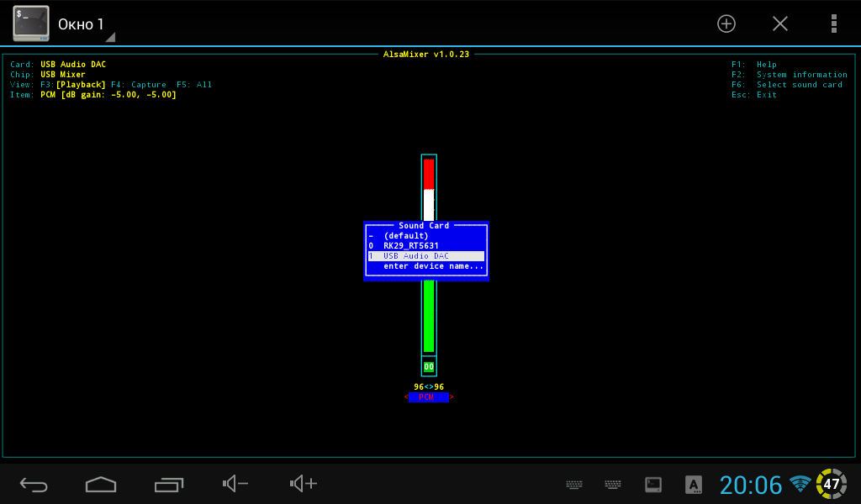Lower volume with the speaker minus button
Image resolution: width=861 pixels, height=504 pixels.
click(235, 484)
